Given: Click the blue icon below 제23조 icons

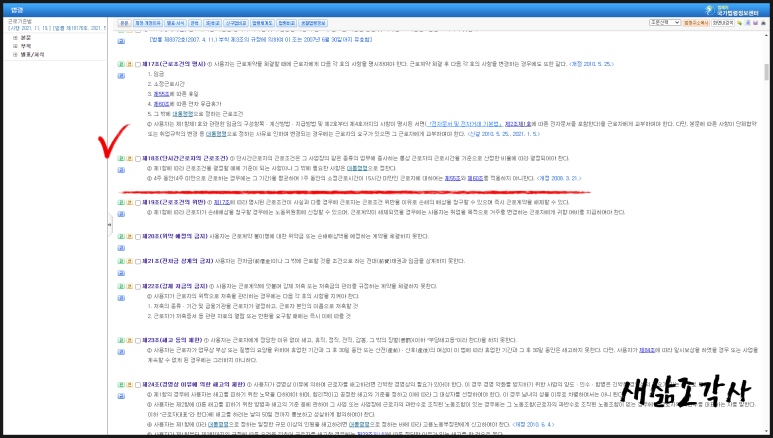Looking at the screenshot, I should click(121, 352).
